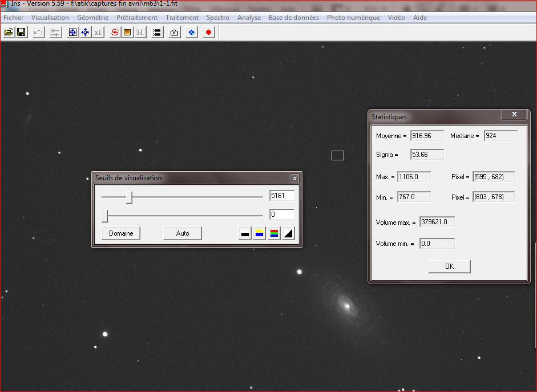This screenshot has height=392, width=537.
Task: Click the high threshold field showing 5161
Action: tap(282, 196)
